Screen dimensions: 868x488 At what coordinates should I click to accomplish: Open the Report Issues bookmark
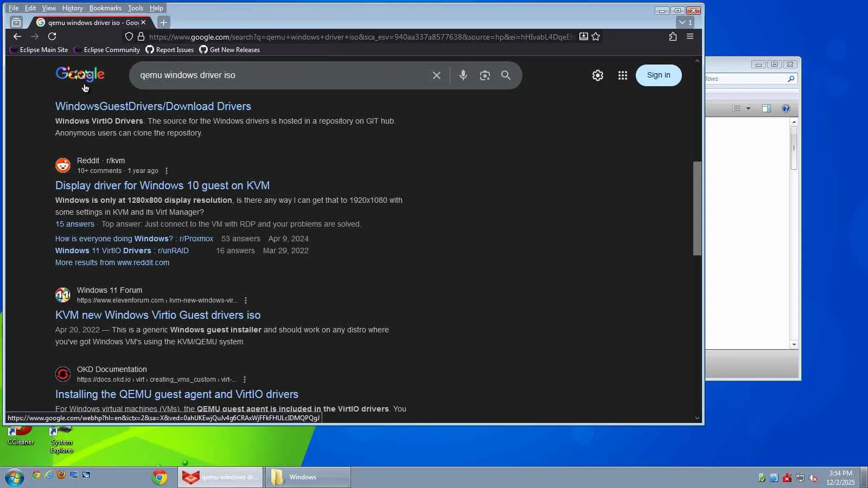click(170, 50)
